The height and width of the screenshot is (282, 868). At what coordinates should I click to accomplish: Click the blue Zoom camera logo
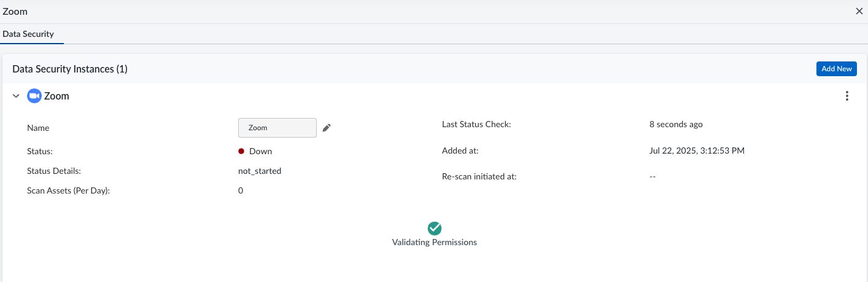click(34, 96)
